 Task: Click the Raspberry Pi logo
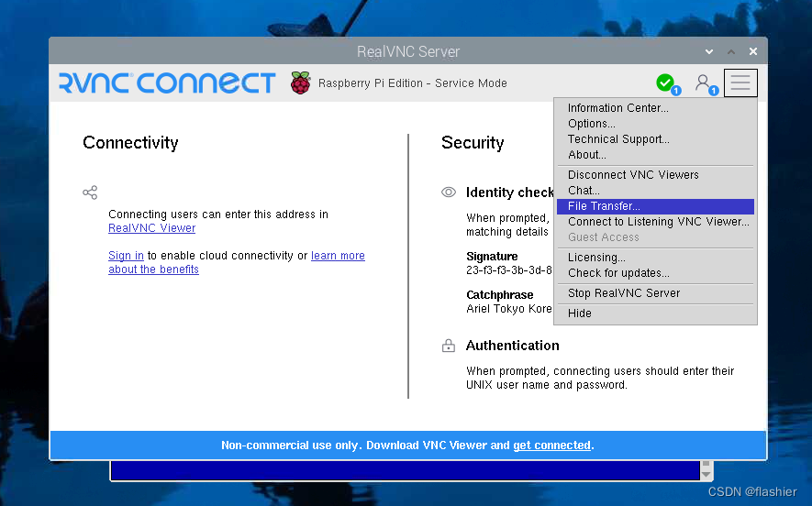point(300,82)
